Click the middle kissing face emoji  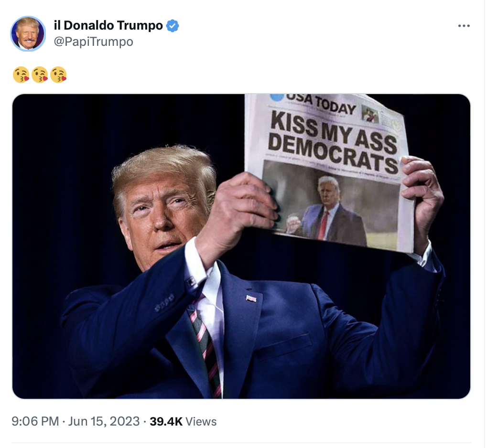click(40, 75)
